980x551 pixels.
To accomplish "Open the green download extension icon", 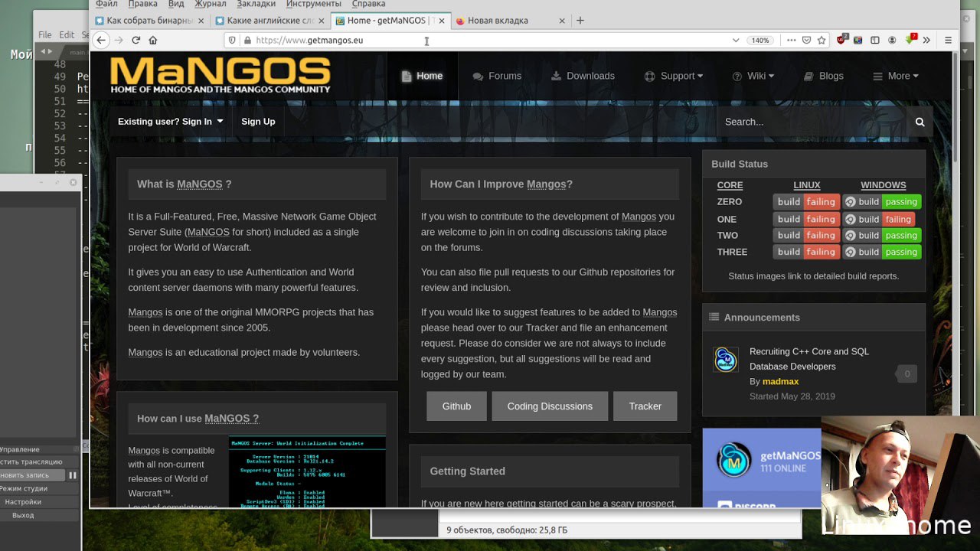I will [x=911, y=39].
